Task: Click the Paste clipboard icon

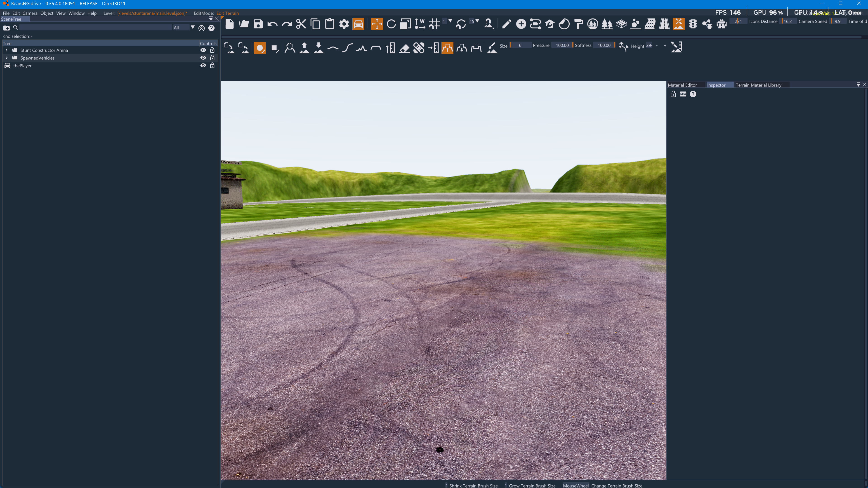Action: [330, 24]
